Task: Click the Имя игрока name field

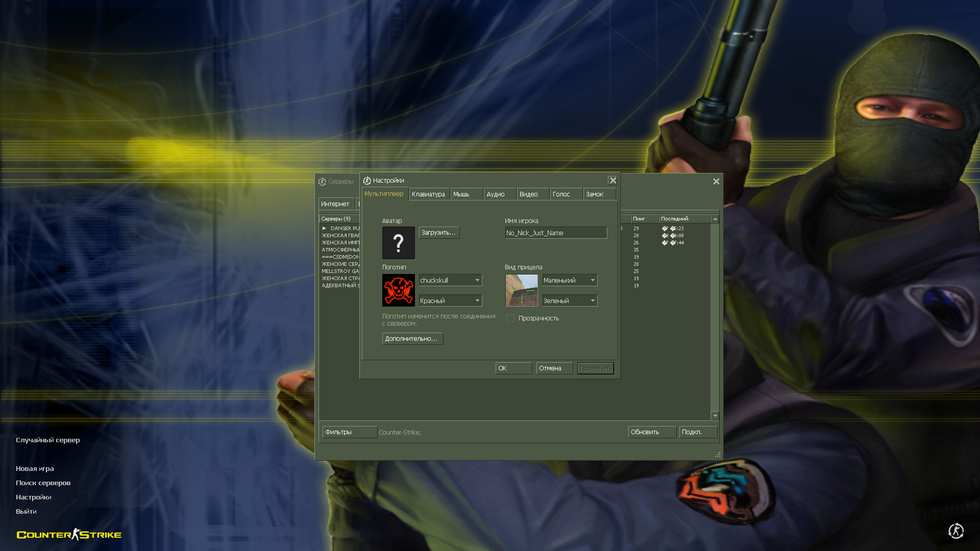Action: coord(555,233)
